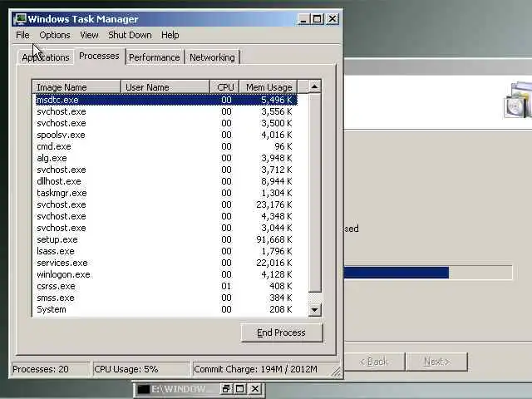Click the setup wizard CD folder icon
This screenshot has height=399, width=532.
pyautogui.click(x=518, y=101)
